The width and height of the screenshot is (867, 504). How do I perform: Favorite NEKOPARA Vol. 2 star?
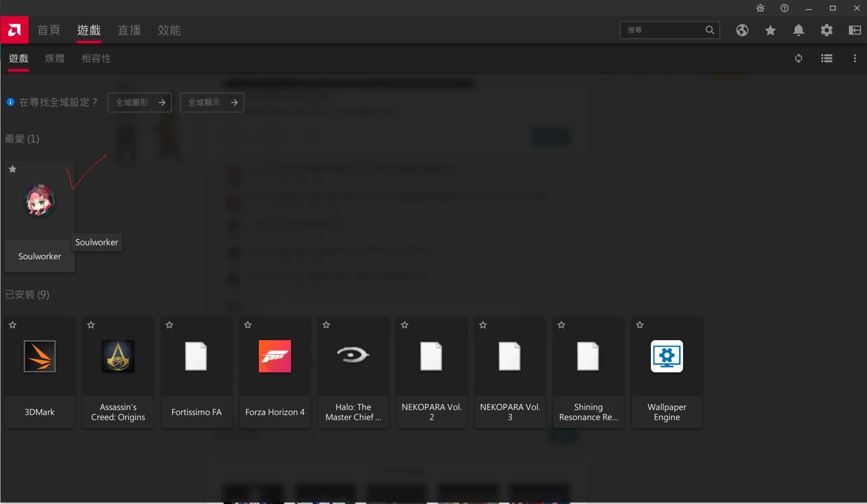click(405, 325)
